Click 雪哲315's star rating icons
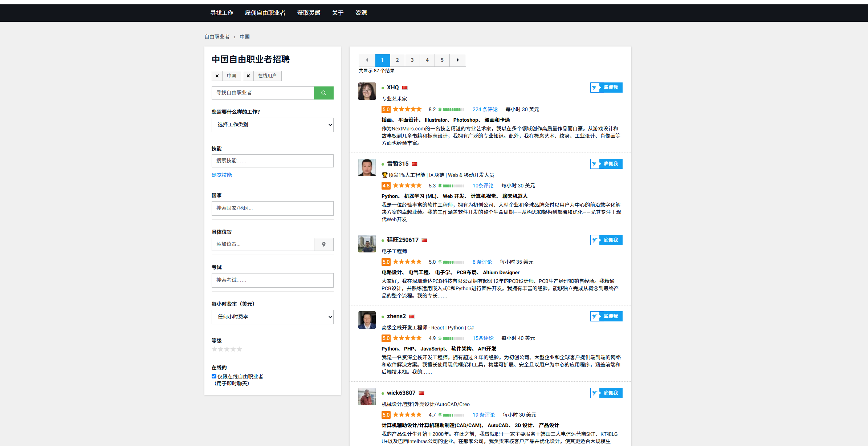The width and height of the screenshot is (868, 446). click(407, 186)
